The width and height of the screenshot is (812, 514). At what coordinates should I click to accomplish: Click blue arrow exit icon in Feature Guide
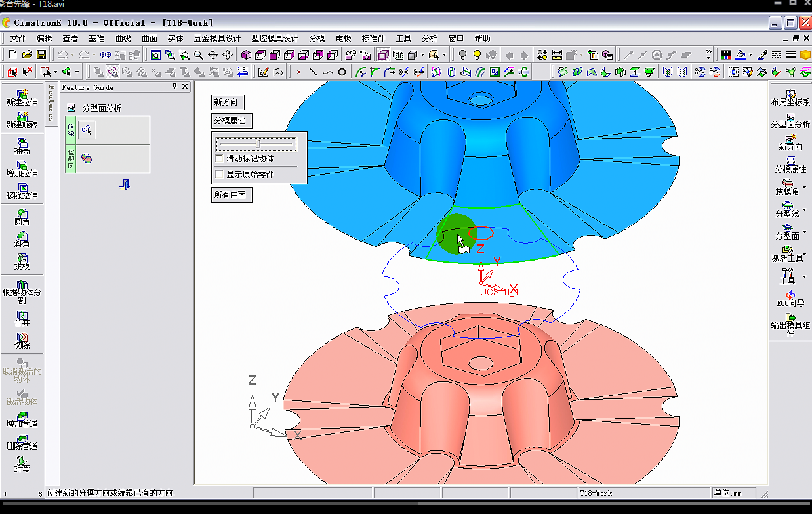[x=125, y=184]
